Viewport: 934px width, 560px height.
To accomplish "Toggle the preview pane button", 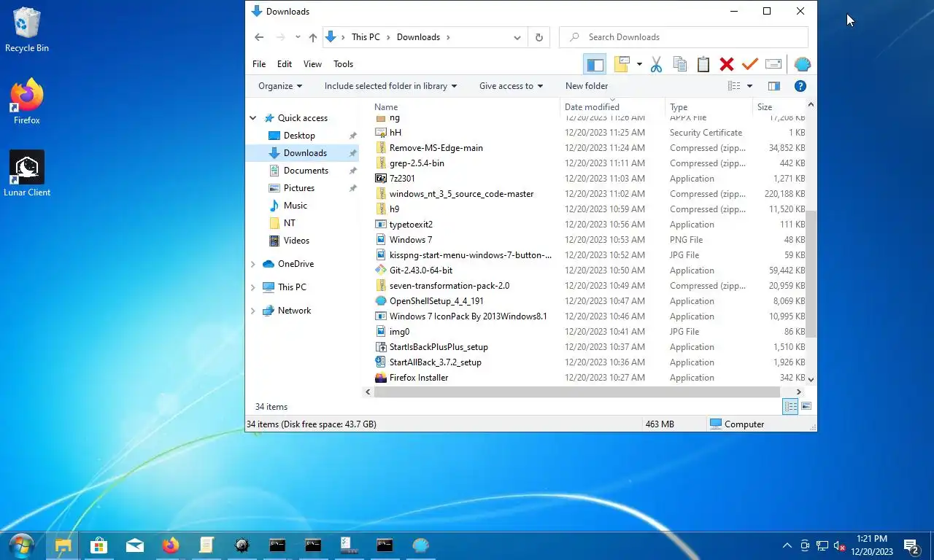I will [x=774, y=86].
